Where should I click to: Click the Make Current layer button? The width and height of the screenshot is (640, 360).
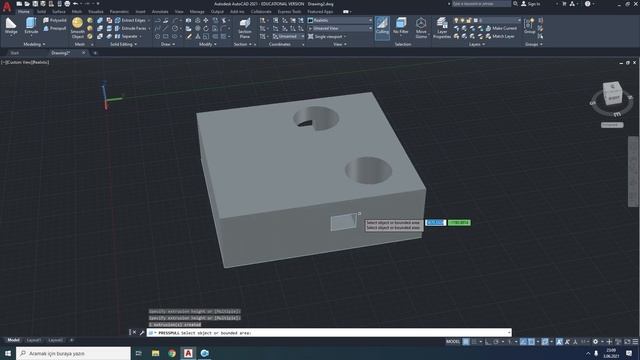coord(501,28)
